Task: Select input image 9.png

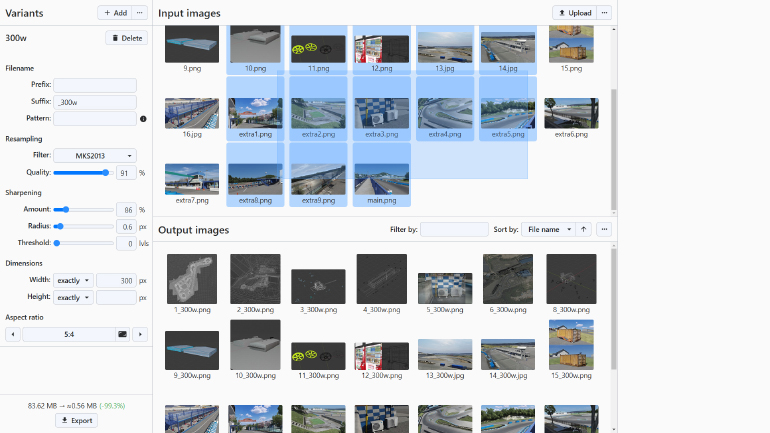Action: point(192,49)
